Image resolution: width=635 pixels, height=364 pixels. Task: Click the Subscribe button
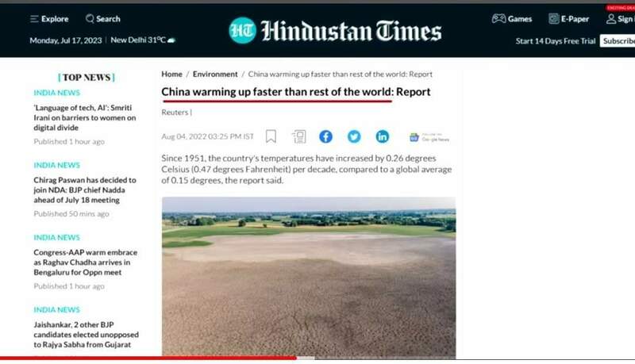618,41
